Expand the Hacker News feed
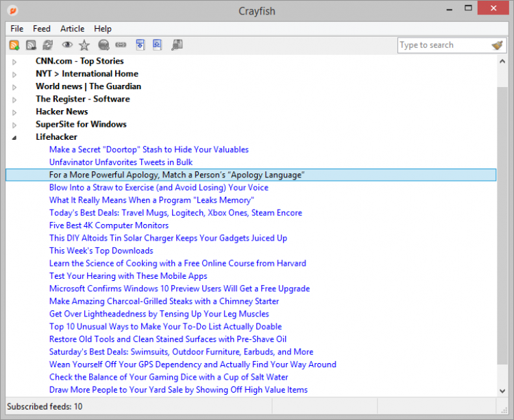514x420 pixels. [14, 112]
